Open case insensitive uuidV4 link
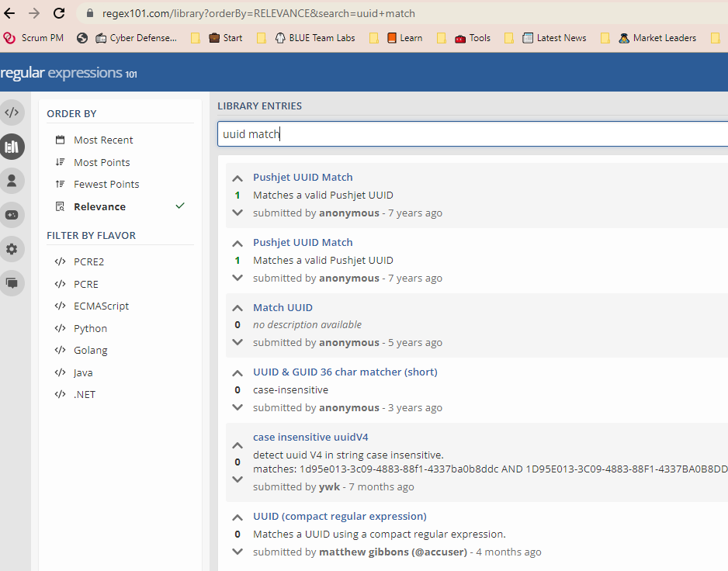The height and width of the screenshot is (571, 728). 310,437
